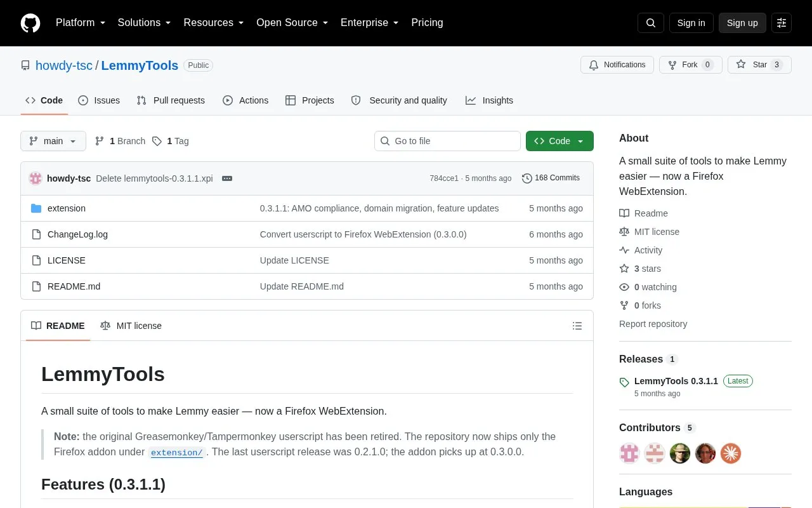The image size is (812, 508).
Task: Expand the Platform menu
Action: tap(80, 23)
